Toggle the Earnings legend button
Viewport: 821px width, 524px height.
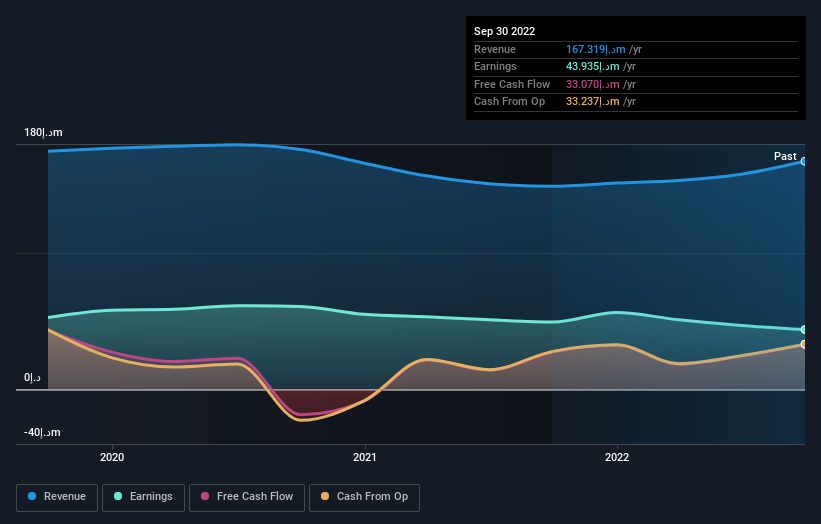[143, 497]
